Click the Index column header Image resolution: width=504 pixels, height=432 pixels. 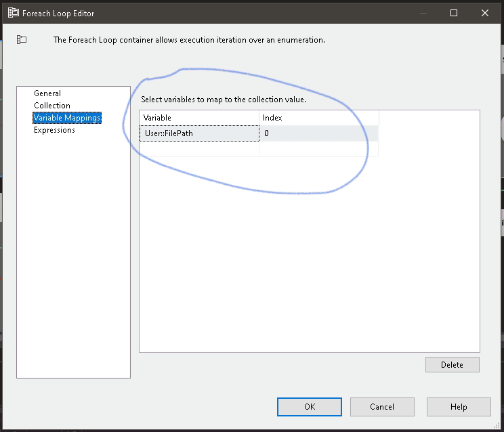(x=318, y=118)
